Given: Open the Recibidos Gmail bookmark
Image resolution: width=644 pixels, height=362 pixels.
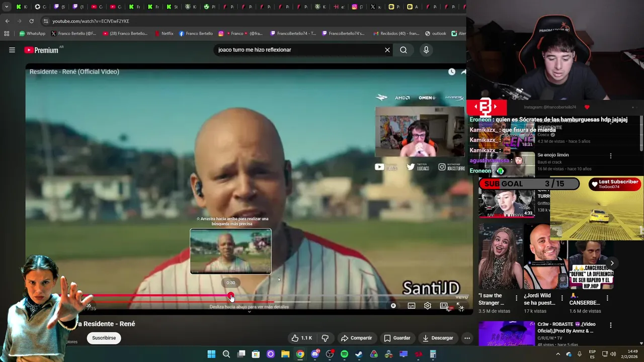Looking at the screenshot, I should 396,34.
